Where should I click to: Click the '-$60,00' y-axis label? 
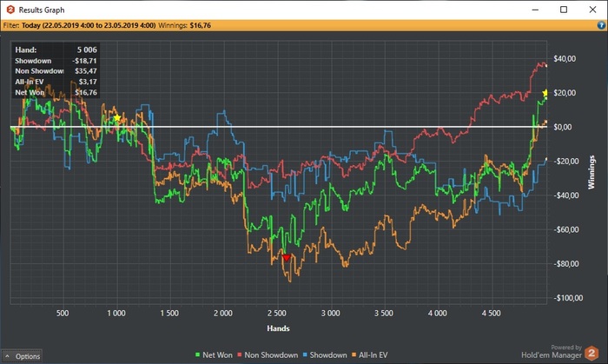pos(566,229)
